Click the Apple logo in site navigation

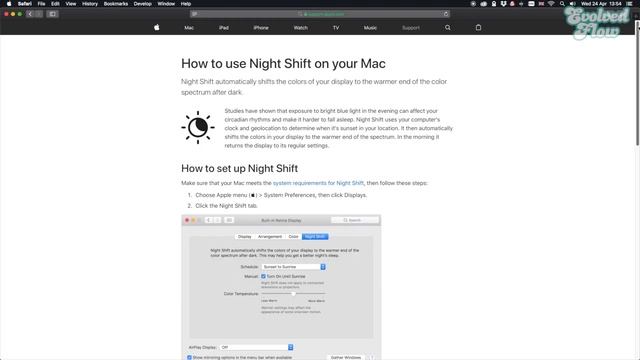tap(157, 27)
